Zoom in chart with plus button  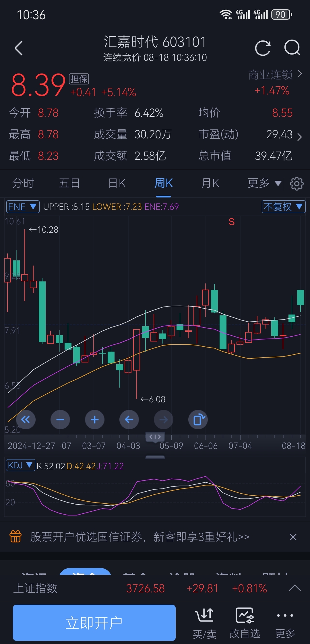95,420
